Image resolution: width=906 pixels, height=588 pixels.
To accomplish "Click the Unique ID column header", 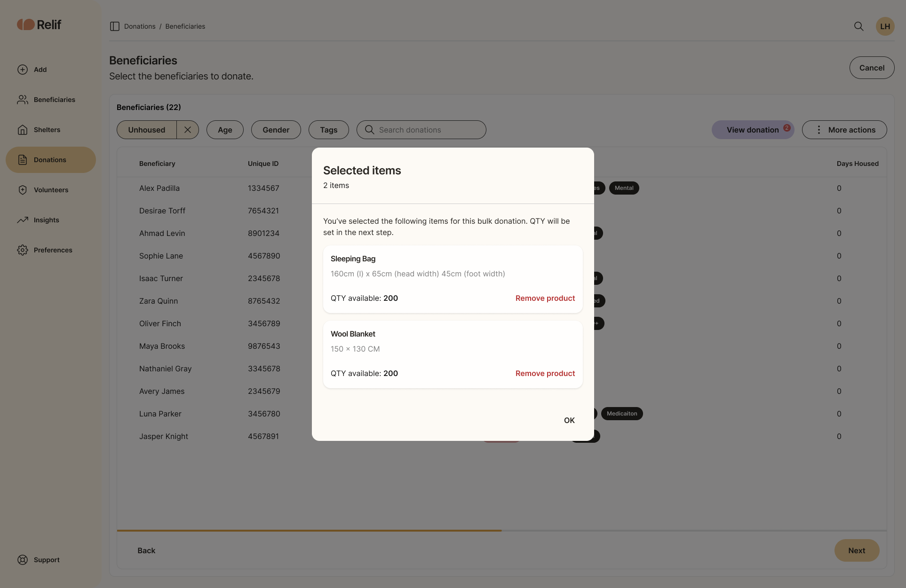I will click(x=263, y=164).
